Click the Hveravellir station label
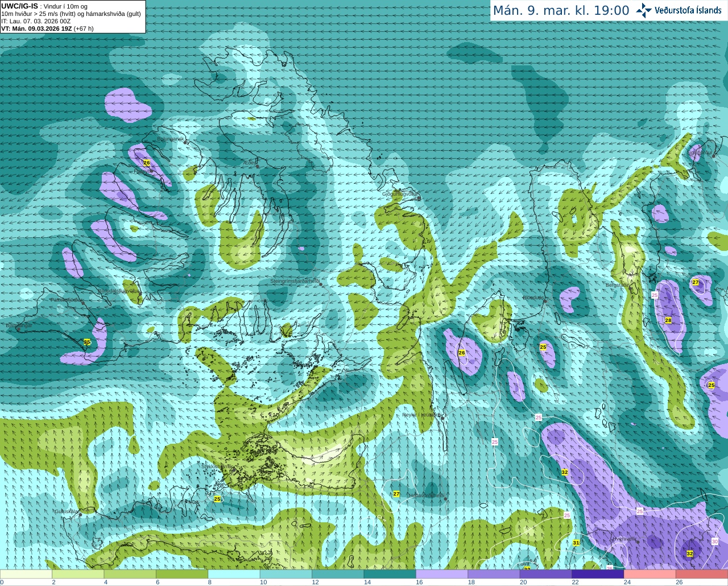Image resolution: width=728 pixels, height=586 pixels. point(624,539)
